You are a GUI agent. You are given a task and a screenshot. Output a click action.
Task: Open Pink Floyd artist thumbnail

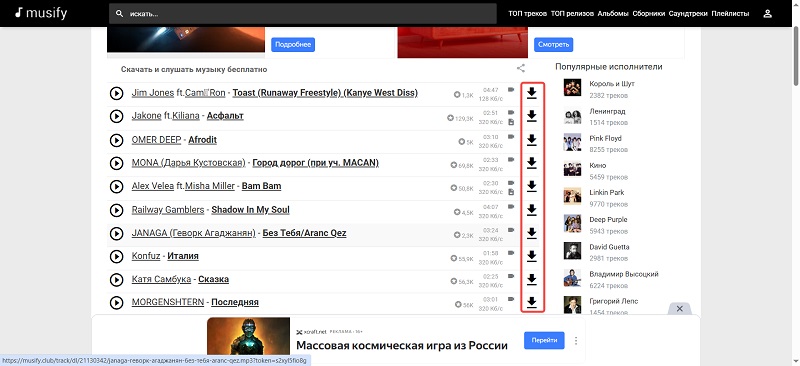pyautogui.click(x=572, y=142)
